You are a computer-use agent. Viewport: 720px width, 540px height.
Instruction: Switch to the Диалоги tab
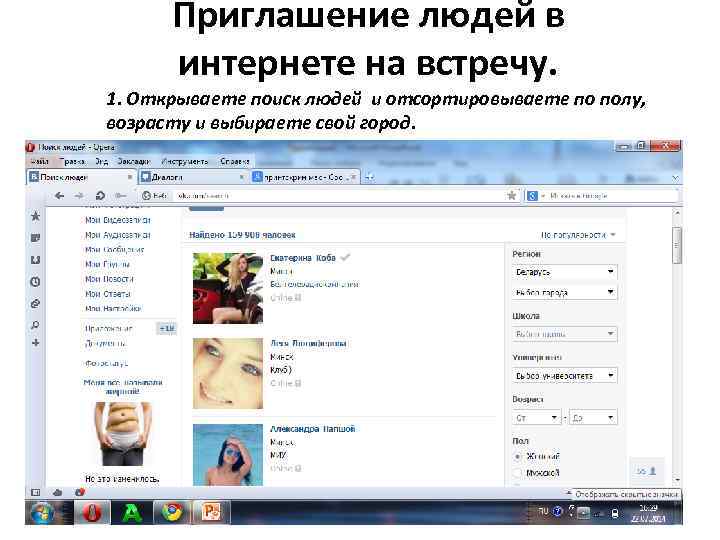tap(193, 177)
